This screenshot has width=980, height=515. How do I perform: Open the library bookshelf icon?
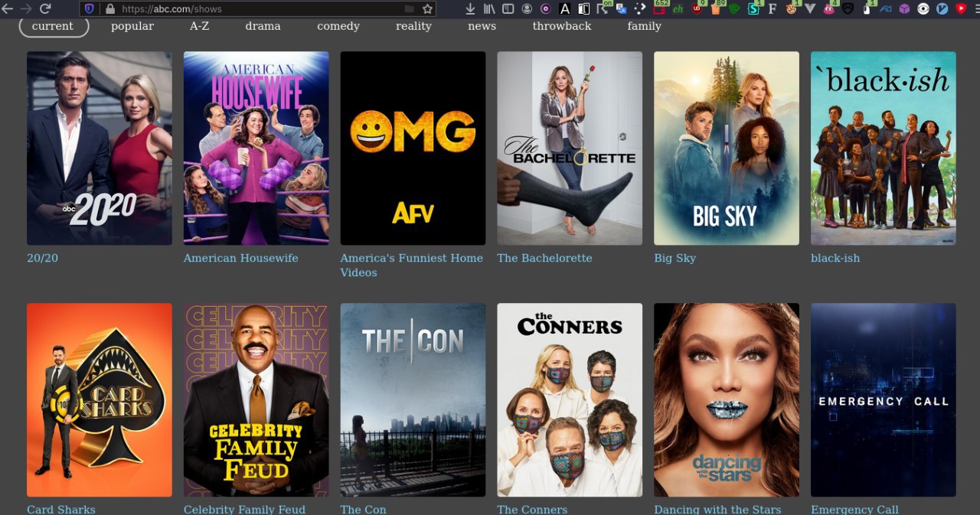[489, 8]
